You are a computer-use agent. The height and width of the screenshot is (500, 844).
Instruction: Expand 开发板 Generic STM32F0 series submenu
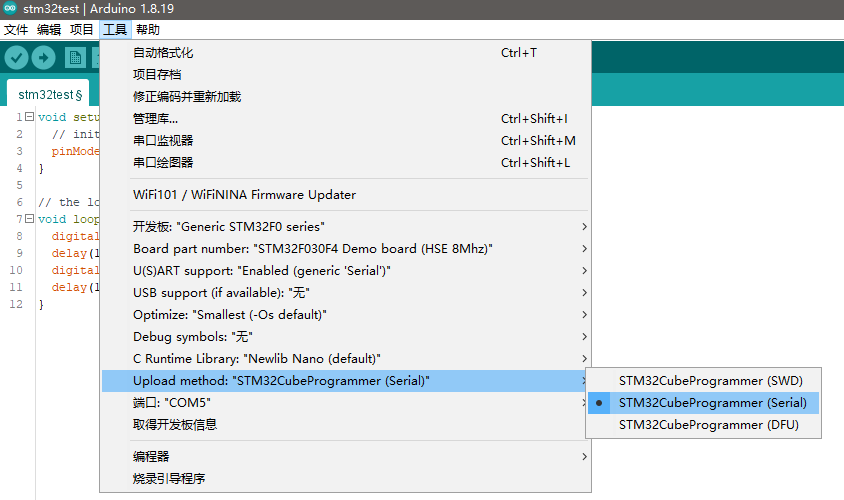coord(345,227)
